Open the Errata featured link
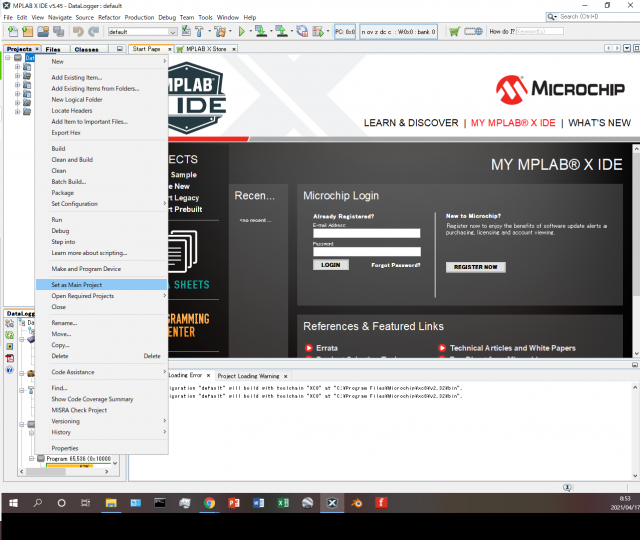Screen dimensions: 640x540 click(x=327, y=348)
